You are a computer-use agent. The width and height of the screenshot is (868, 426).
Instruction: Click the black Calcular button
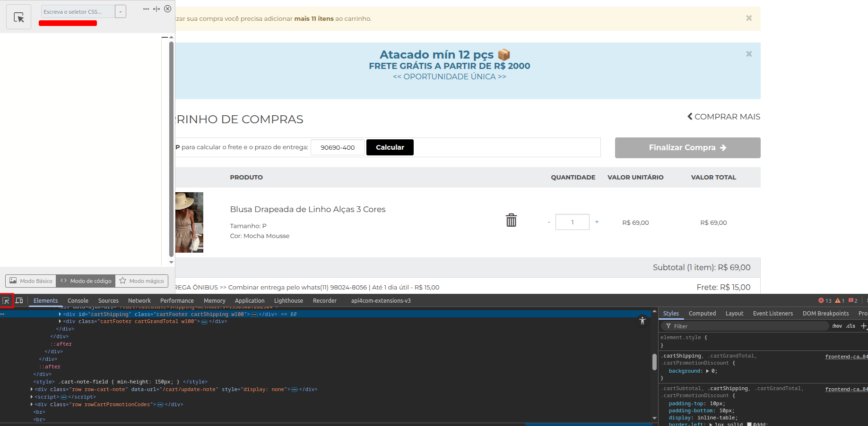point(390,147)
